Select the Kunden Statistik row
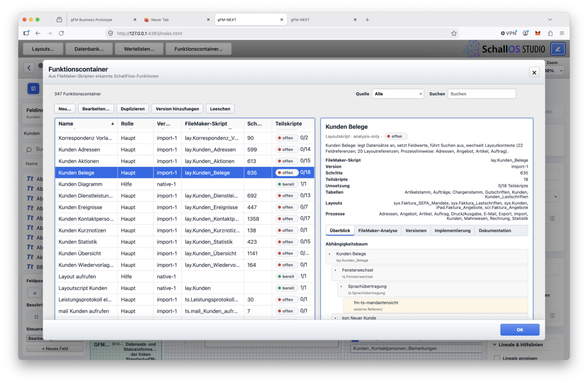The height and width of the screenshot is (384, 588). click(x=184, y=242)
